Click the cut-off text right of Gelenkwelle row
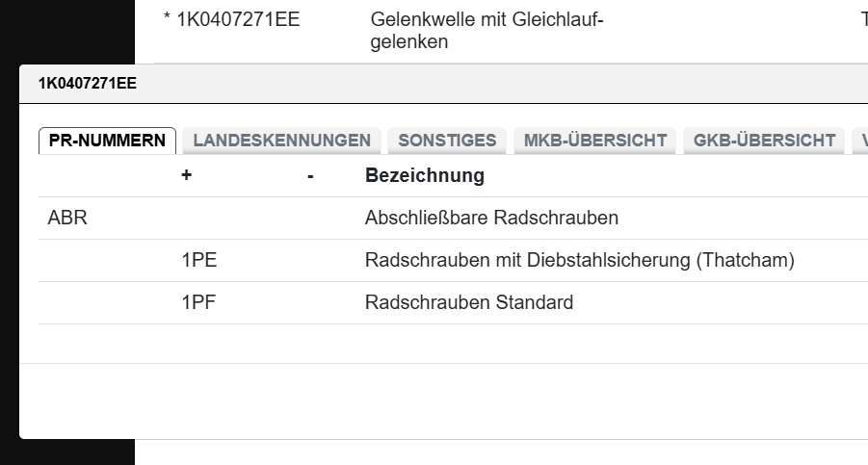 point(863,19)
